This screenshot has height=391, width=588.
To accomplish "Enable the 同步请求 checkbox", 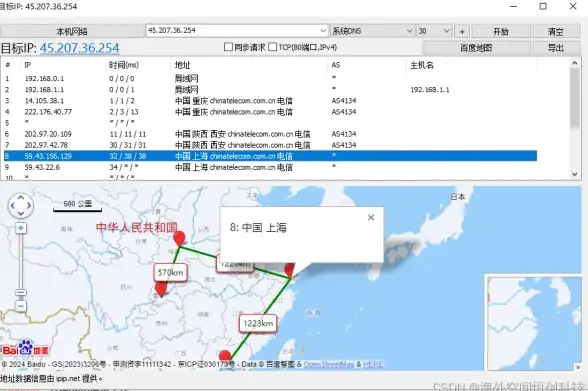I will (x=228, y=47).
